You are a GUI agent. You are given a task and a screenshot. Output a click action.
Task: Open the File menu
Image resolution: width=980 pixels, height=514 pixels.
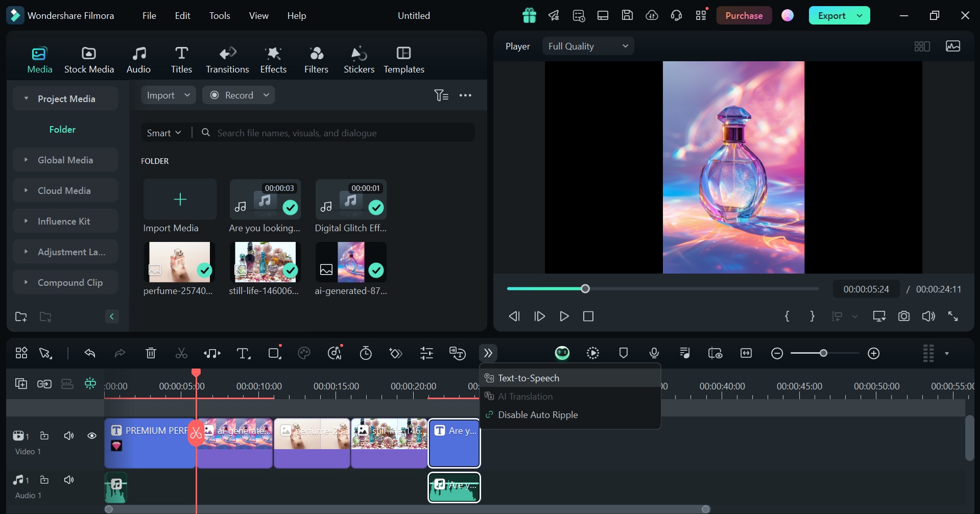(x=149, y=16)
